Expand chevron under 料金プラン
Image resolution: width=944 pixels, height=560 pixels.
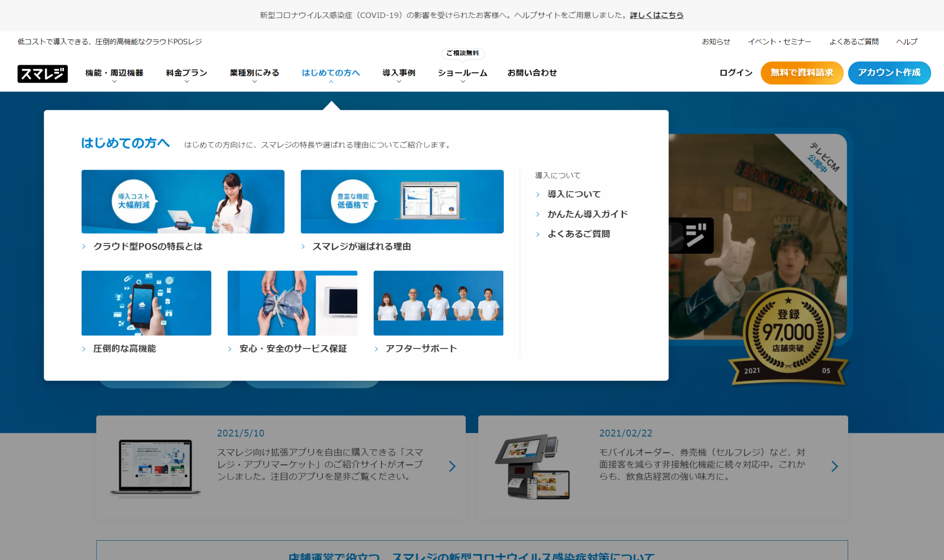click(187, 82)
